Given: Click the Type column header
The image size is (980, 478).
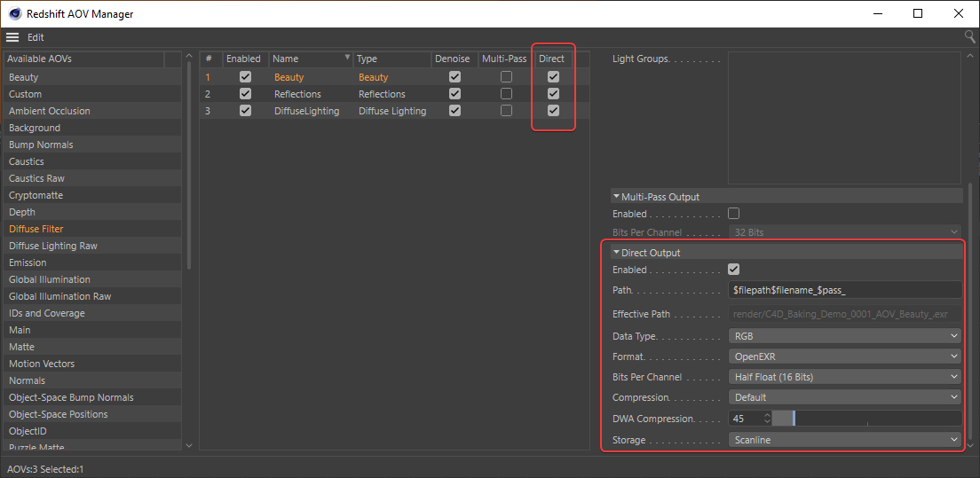Looking at the screenshot, I should pos(392,59).
